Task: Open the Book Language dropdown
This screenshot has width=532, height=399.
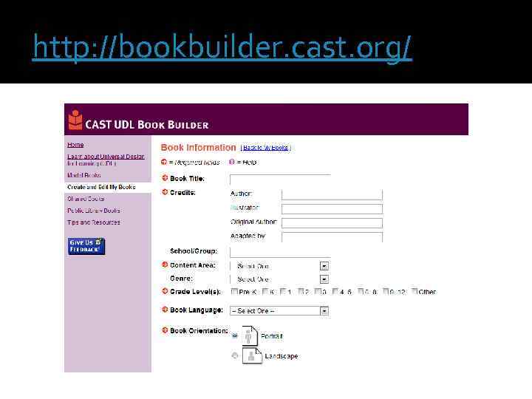Action: [x=279, y=311]
